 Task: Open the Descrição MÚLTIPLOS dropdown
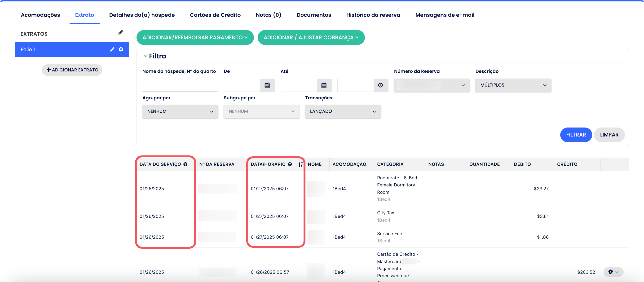point(513,85)
